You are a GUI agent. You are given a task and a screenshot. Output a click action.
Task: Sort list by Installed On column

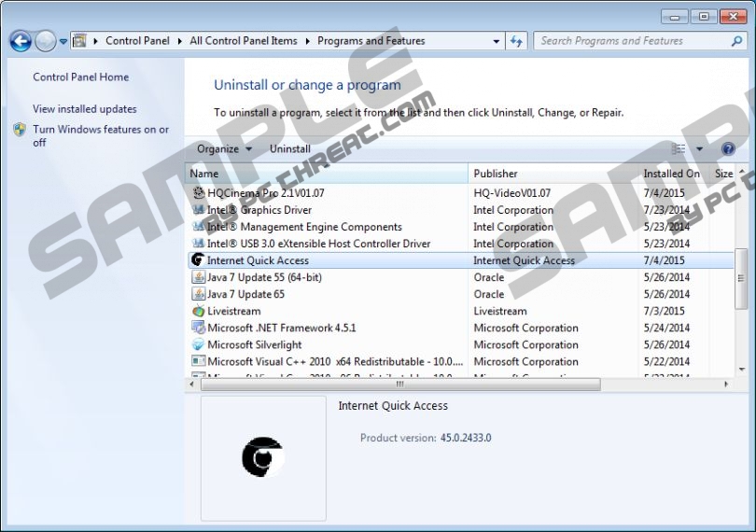pyautogui.click(x=674, y=174)
